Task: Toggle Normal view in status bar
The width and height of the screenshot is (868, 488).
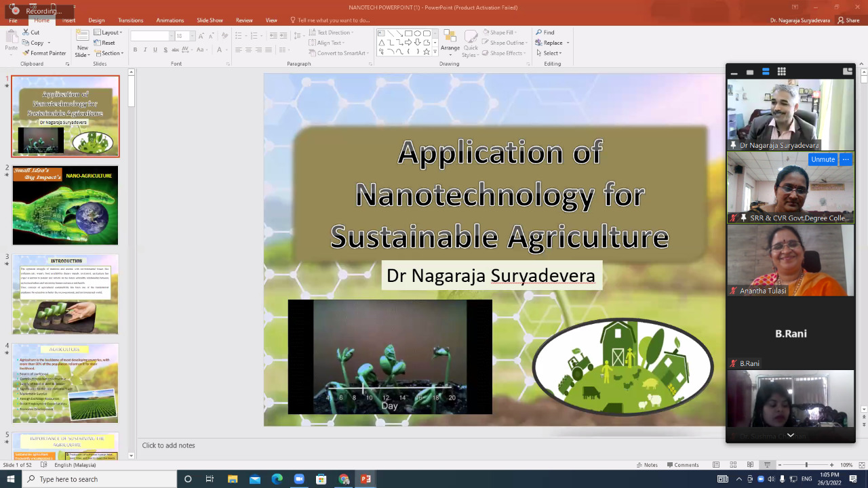Action: coord(716,465)
